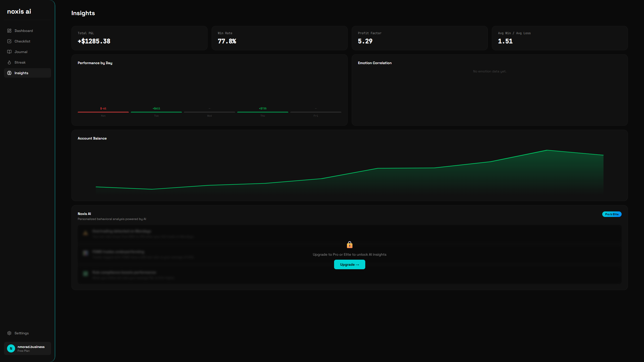
Task: Click the Insights brain icon
Action: click(9, 73)
